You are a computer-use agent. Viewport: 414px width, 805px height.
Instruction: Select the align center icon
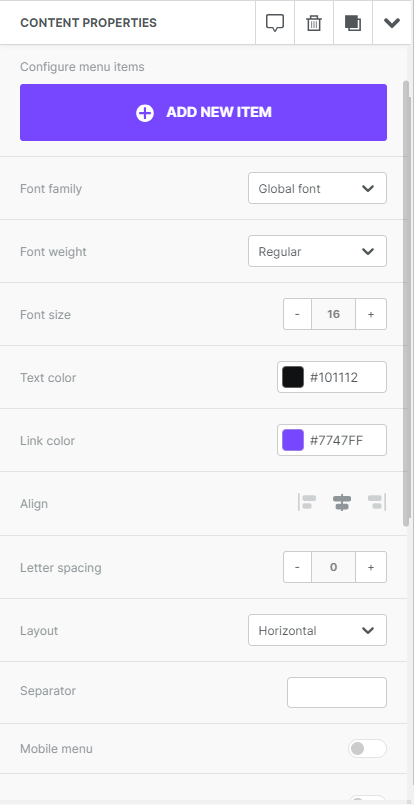point(342,502)
